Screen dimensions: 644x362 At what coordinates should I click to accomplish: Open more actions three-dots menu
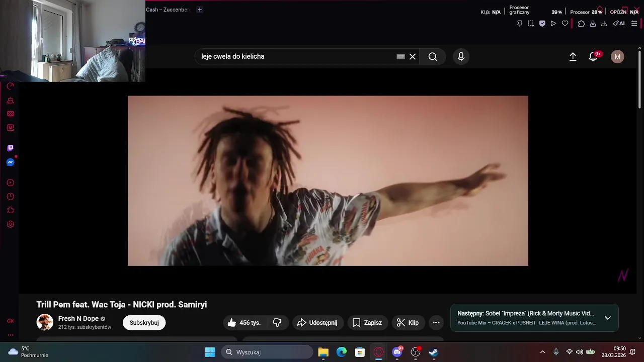tap(436, 323)
